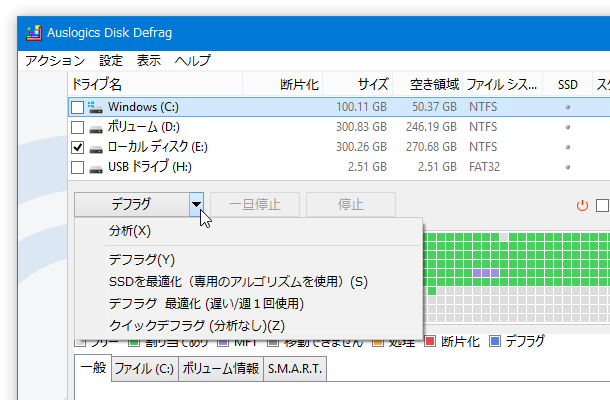Click the red 断片化 legend swatch
Screen dimensions: 610x400
pyautogui.click(x=429, y=342)
